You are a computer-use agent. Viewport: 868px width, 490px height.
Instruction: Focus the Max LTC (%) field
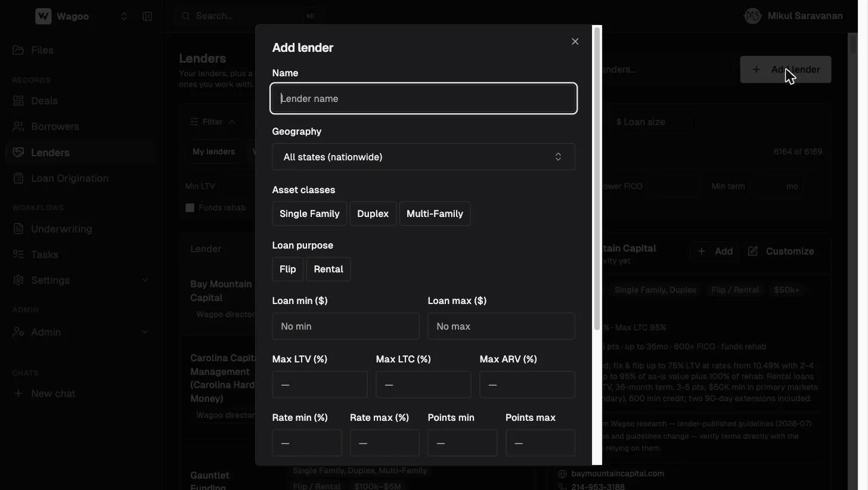pyautogui.click(x=423, y=384)
